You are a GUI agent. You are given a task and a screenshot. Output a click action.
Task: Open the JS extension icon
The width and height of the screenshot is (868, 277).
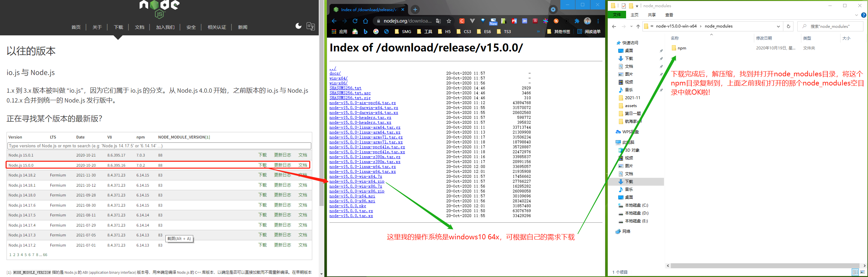(535, 21)
